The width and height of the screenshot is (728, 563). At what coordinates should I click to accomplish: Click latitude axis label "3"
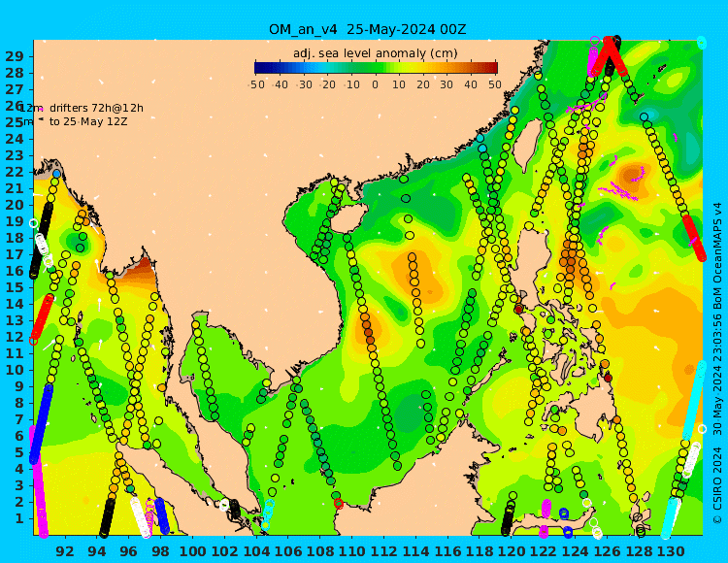[x=19, y=485]
